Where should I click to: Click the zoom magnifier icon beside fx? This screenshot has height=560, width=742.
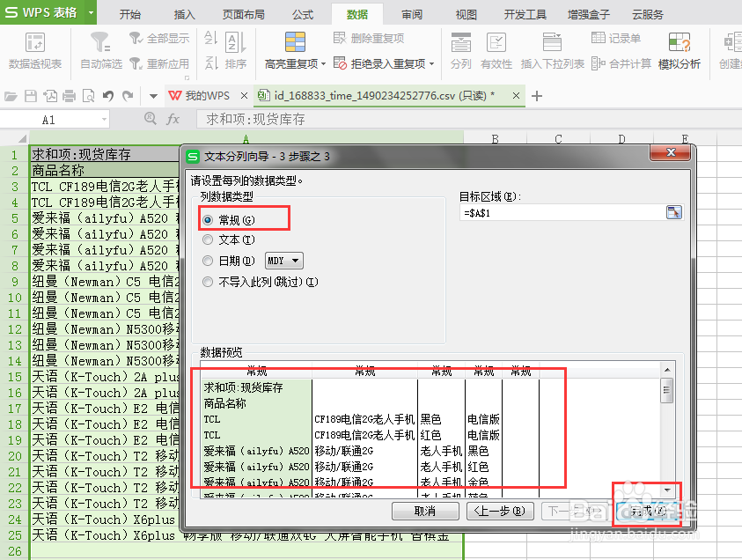tap(151, 118)
